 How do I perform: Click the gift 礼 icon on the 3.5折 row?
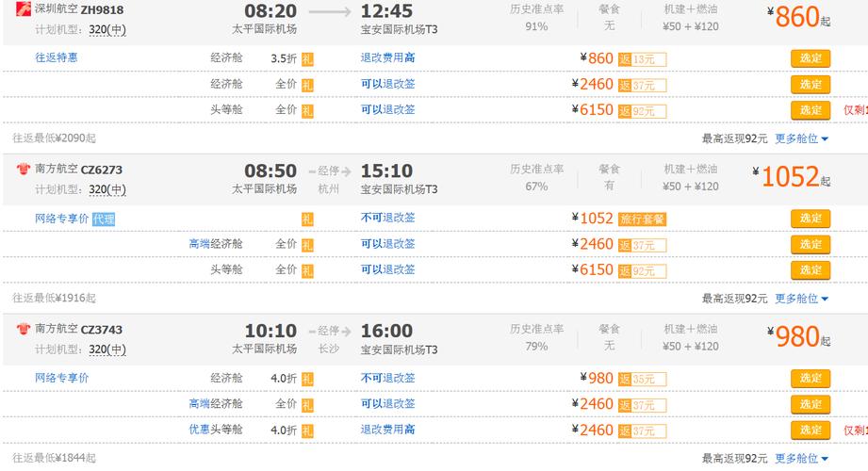coord(307,58)
